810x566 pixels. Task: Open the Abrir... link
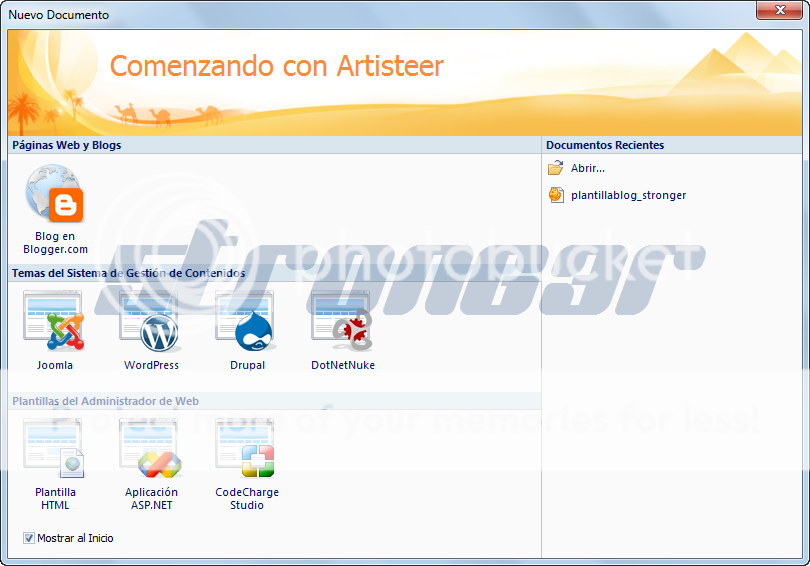pos(588,168)
